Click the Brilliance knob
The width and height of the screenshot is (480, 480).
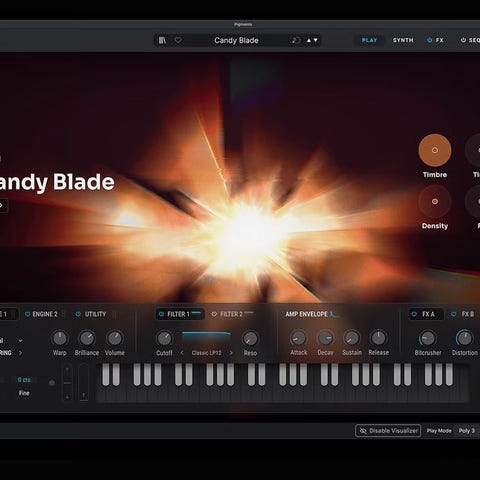pos(87,338)
